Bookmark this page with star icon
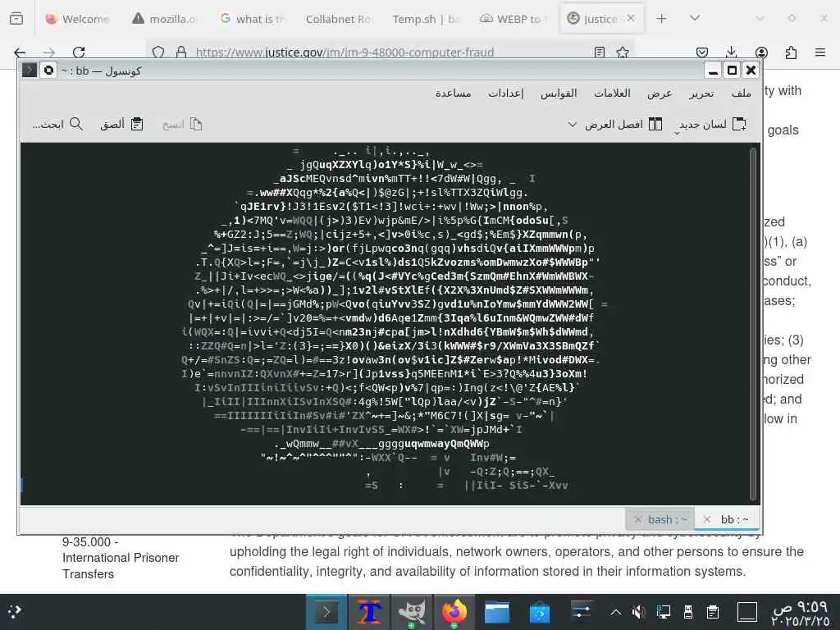This screenshot has height=630, width=840. (x=622, y=52)
